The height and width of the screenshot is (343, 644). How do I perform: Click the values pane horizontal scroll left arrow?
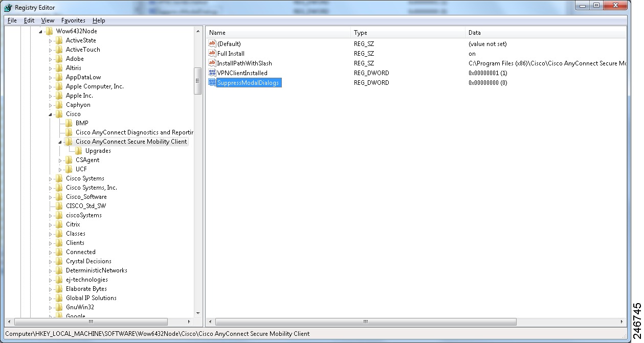[x=210, y=322]
